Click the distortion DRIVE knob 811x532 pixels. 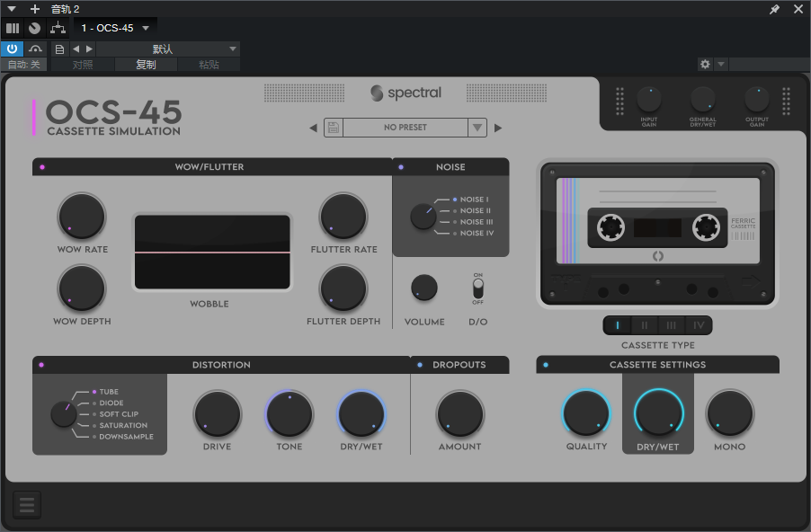click(x=218, y=414)
